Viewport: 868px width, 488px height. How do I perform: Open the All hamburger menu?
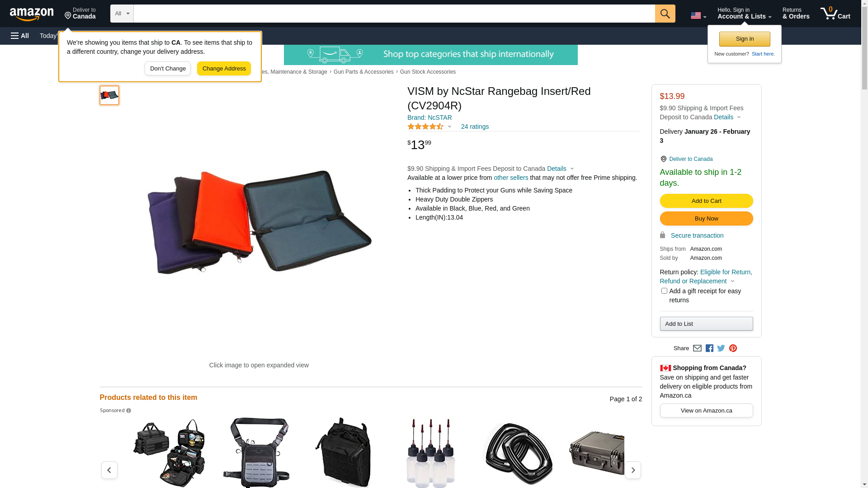tap(20, 36)
